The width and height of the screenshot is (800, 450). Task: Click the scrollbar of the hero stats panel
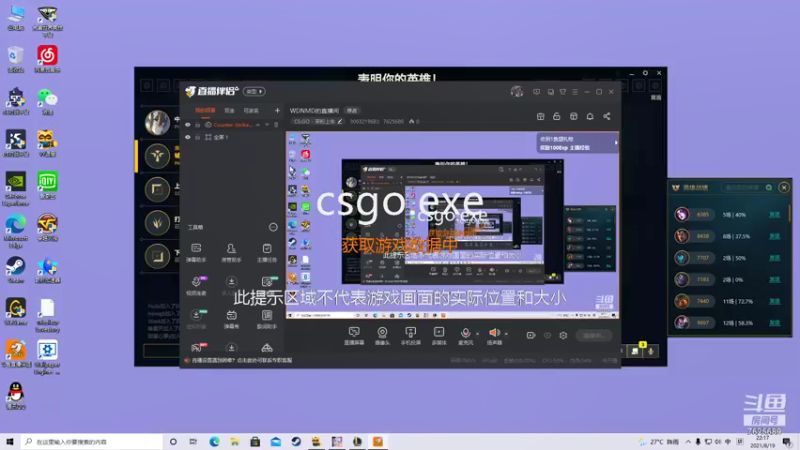(x=789, y=212)
